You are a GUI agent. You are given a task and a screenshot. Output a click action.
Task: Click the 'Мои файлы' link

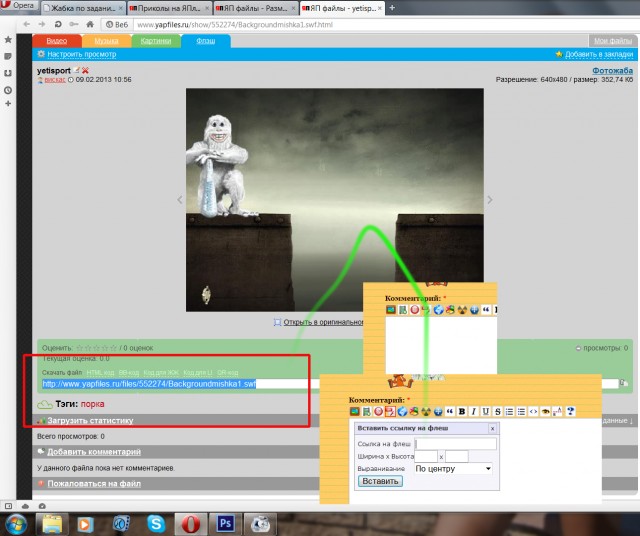click(611, 41)
